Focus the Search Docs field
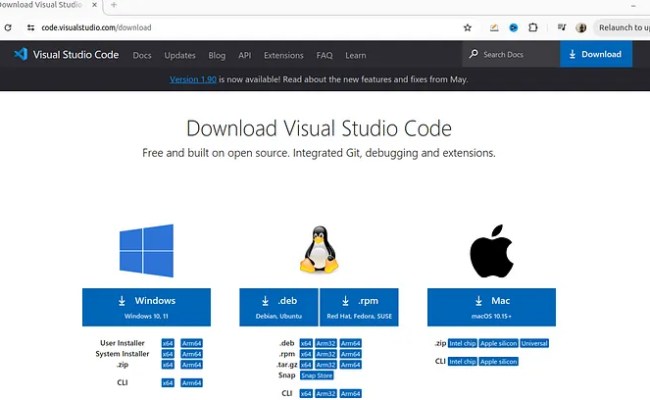The image size is (650, 400). [511, 54]
